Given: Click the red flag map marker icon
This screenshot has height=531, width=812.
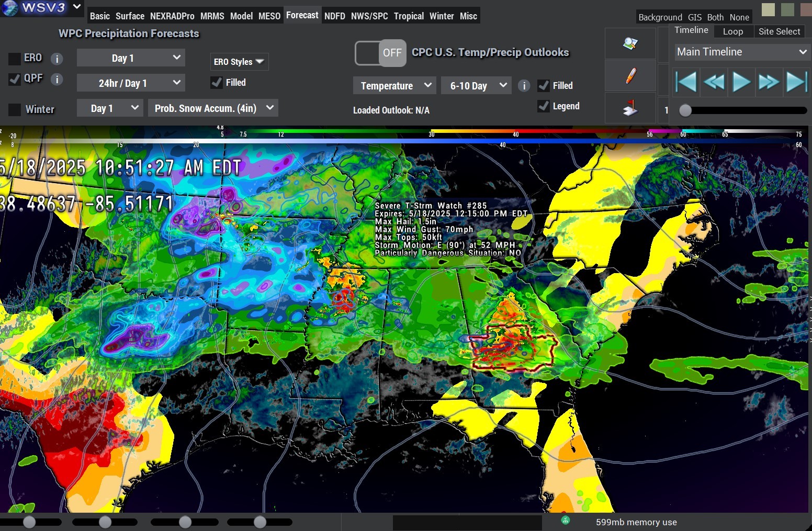Looking at the screenshot, I should click(x=630, y=108).
